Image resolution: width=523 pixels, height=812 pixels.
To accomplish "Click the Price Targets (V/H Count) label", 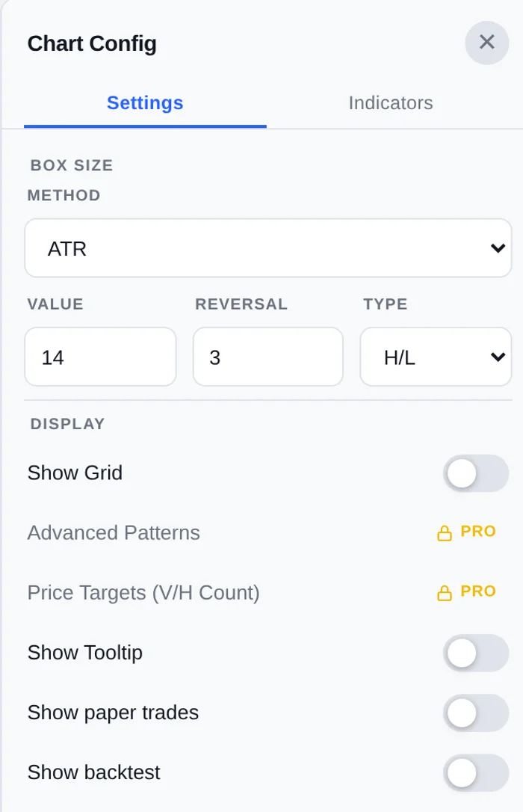I will [x=143, y=593].
